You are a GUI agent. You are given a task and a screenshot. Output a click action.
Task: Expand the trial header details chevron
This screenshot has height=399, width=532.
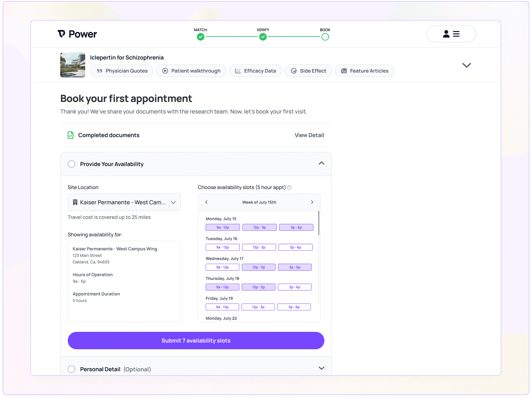tap(466, 65)
